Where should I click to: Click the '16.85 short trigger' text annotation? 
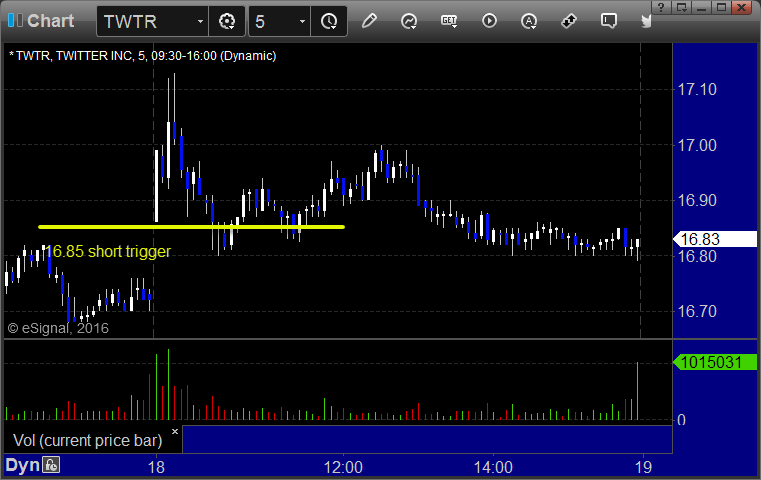[108, 251]
